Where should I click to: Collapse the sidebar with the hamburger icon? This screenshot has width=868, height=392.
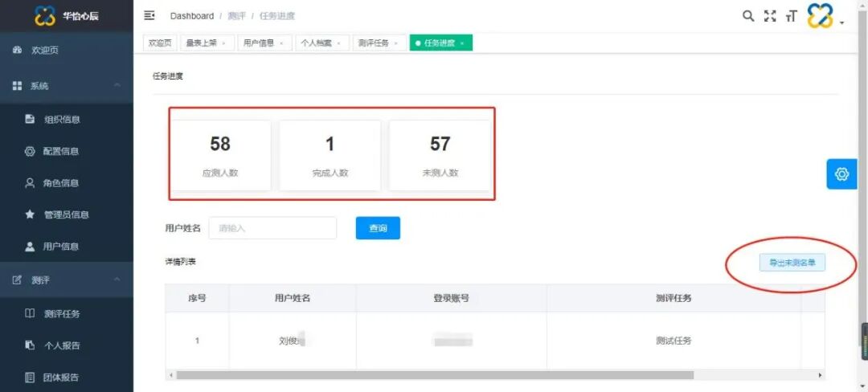pos(149,15)
